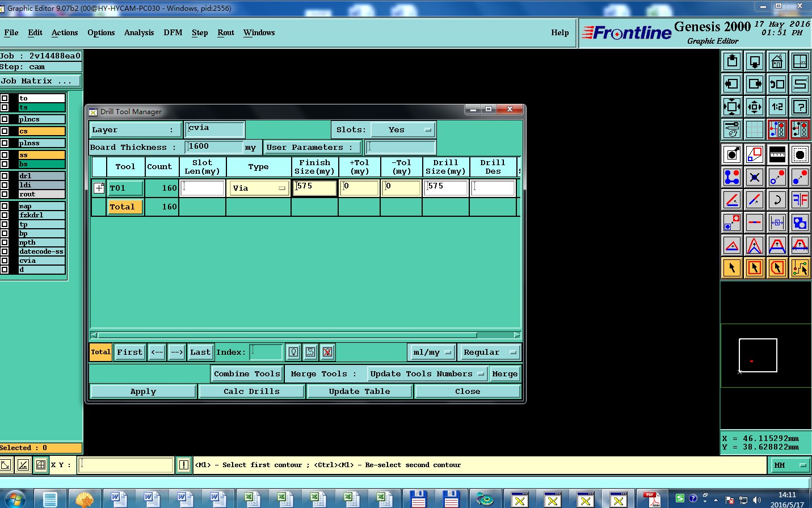The width and height of the screenshot is (812, 508).
Task: Open the Rout menu
Action: pyautogui.click(x=226, y=32)
